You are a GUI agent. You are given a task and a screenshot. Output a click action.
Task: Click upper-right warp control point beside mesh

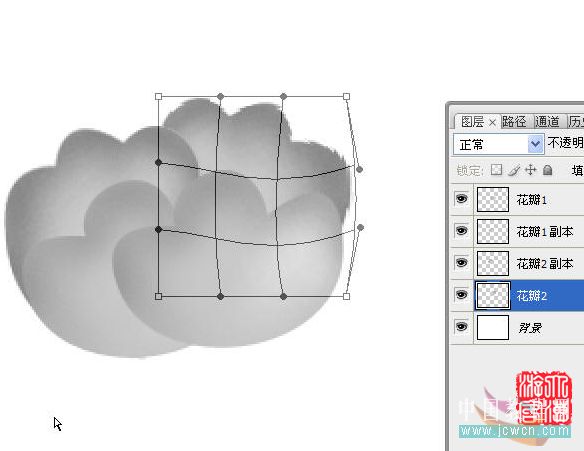click(x=359, y=169)
